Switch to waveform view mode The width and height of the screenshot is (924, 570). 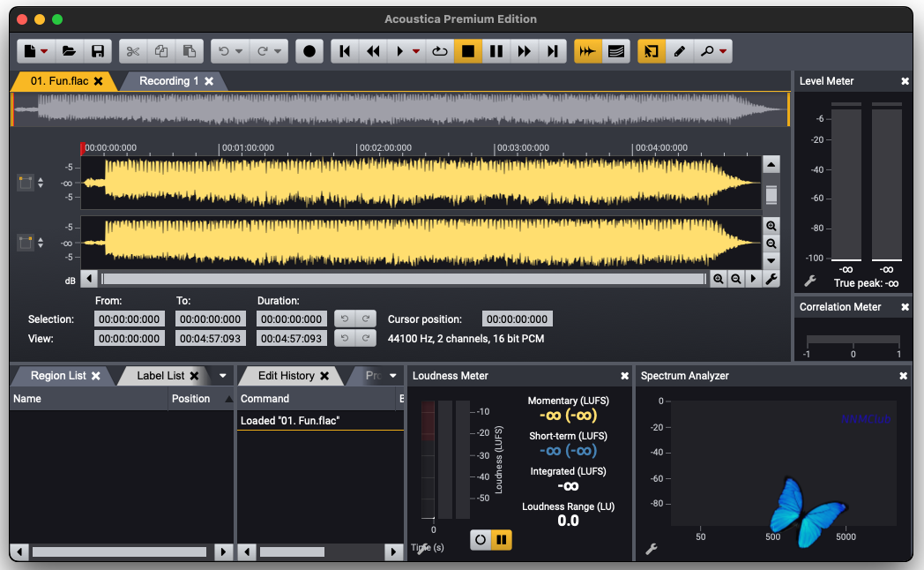click(x=587, y=51)
